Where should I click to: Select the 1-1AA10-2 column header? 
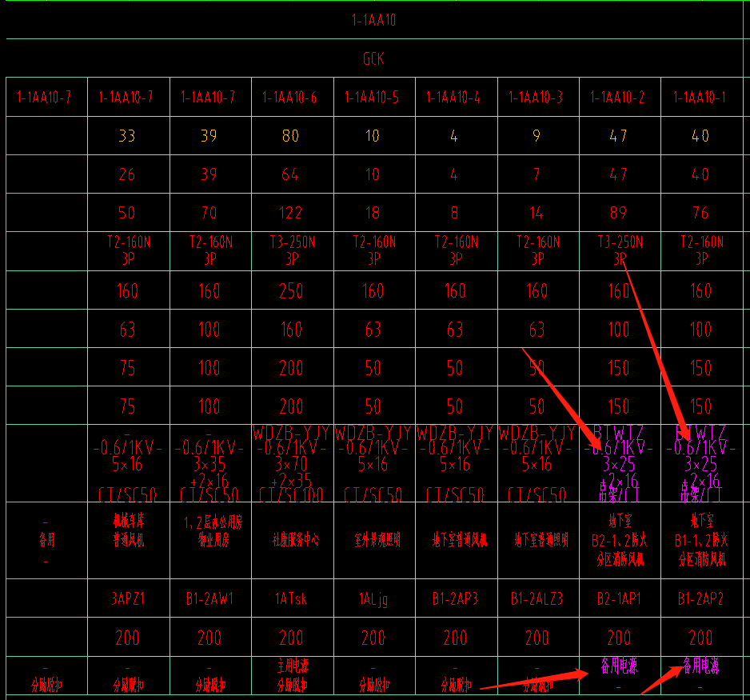617,98
